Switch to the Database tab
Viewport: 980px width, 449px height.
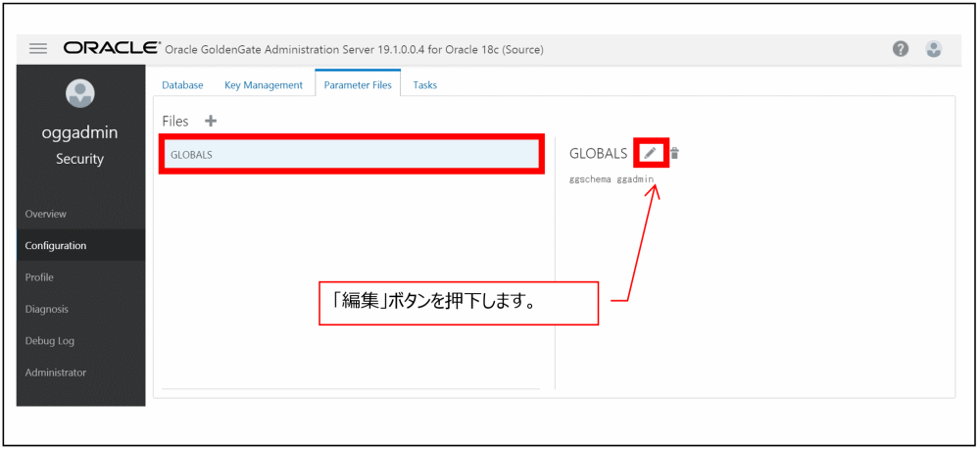coord(182,85)
